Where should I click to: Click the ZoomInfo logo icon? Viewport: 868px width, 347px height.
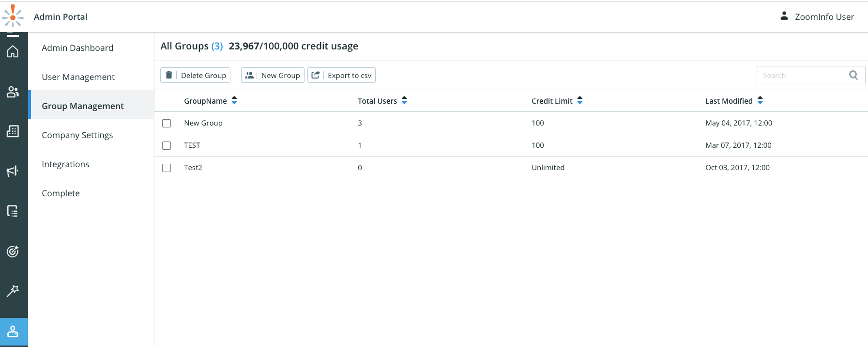pyautogui.click(x=13, y=16)
